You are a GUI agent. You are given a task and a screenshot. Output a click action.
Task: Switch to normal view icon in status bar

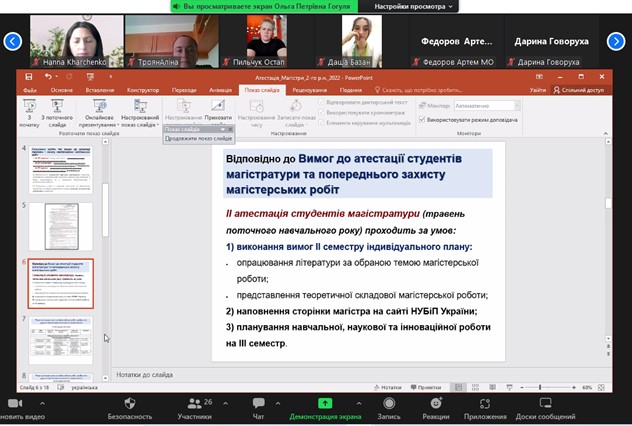click(458, 387)
